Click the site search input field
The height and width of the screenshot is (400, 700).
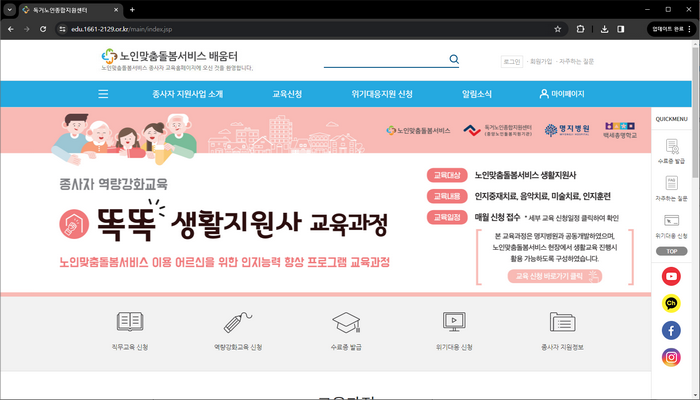click(385, 60)
